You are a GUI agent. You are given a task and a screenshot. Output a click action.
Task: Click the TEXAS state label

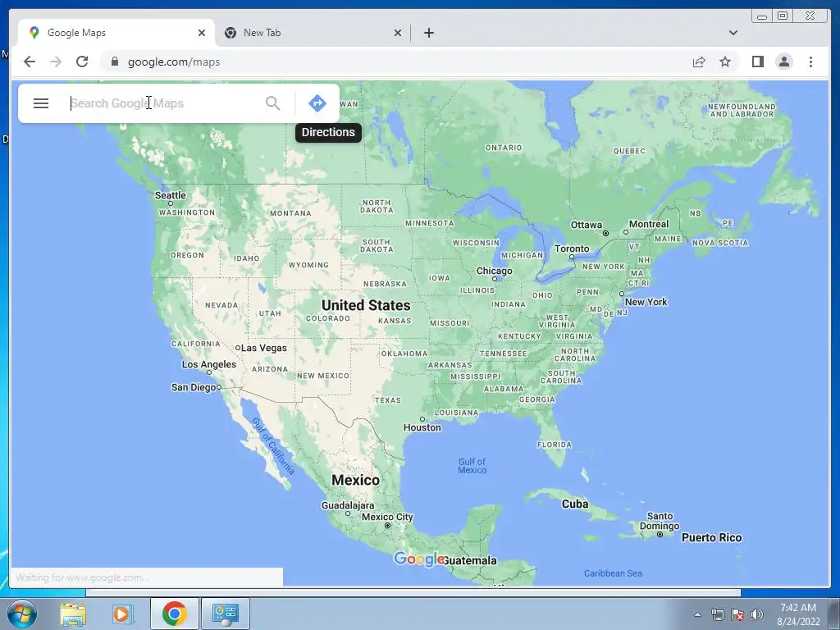(x=388, y=400)
